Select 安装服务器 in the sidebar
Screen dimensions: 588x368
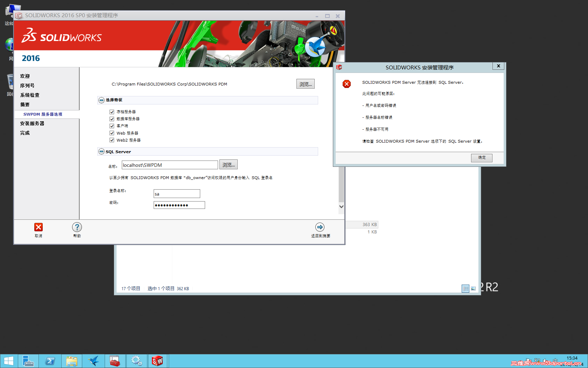point(32,123)
